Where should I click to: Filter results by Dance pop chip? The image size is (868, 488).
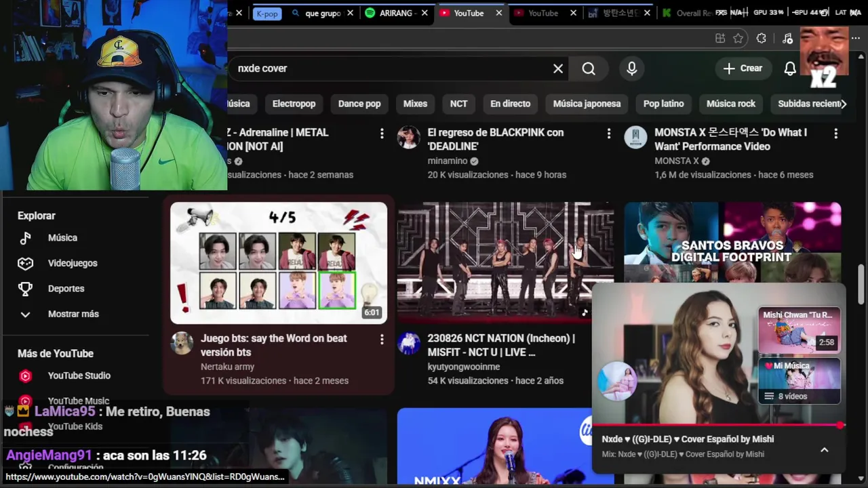(x=359, y=104)
